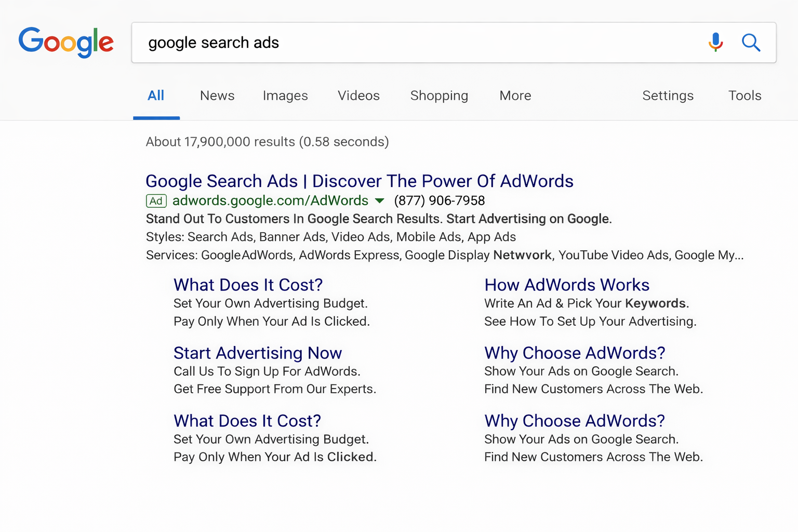Open the More search categories menu
Viewport: 798px width, 532px height.
pyautogui.click(x=515, y=96)
